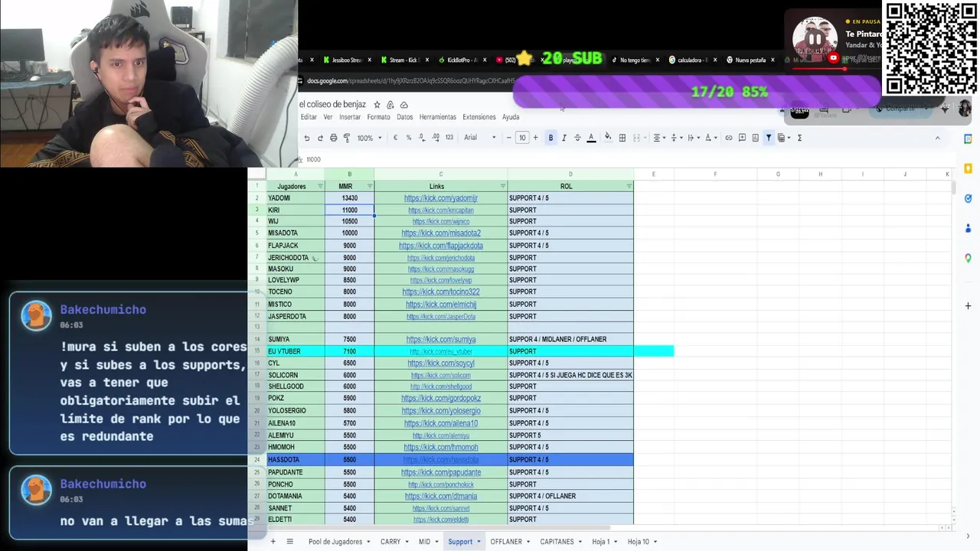This screenshot has height=551, width=980.
Task: Undo the last action in toolbar
Action: [x=307, y=138]
